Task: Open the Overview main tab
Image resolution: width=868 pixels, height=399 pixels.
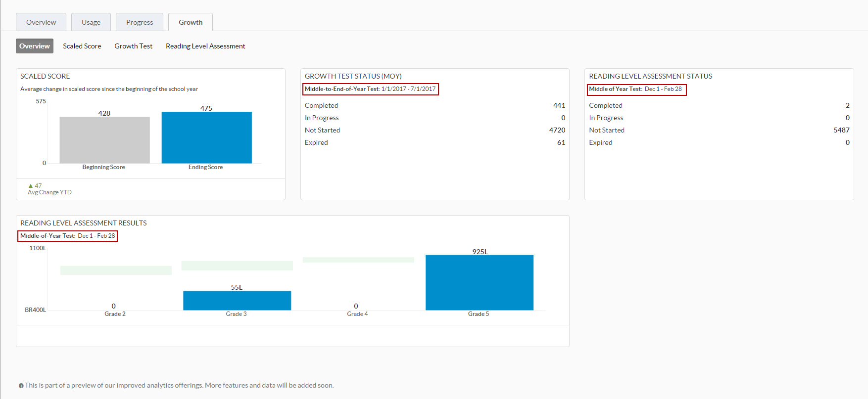Action: click(41, 22)
